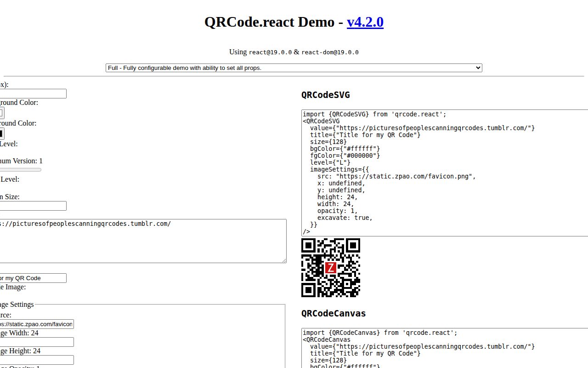Click the Minimum Version slider
Image resolution: width=588 pixels, height=368 pixels.
click(x=20, y=170)
